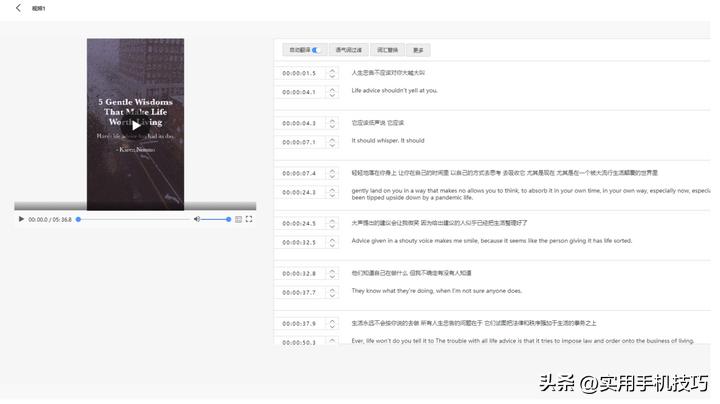Click the subtitle starting "Ever, life won't do"
This screenshot has height=404, width=720.
523,341
